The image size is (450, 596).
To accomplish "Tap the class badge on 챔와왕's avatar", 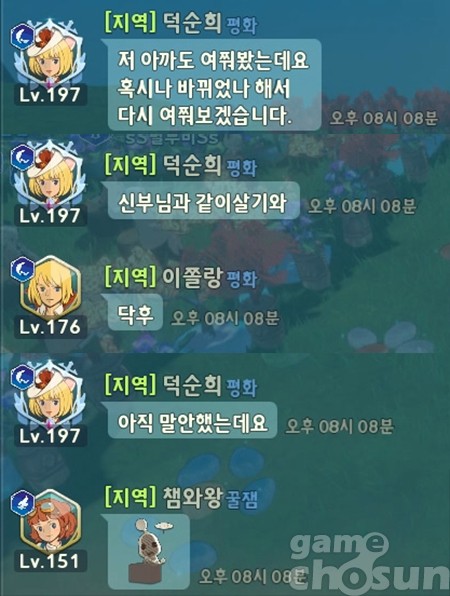I will coord(22,502).
